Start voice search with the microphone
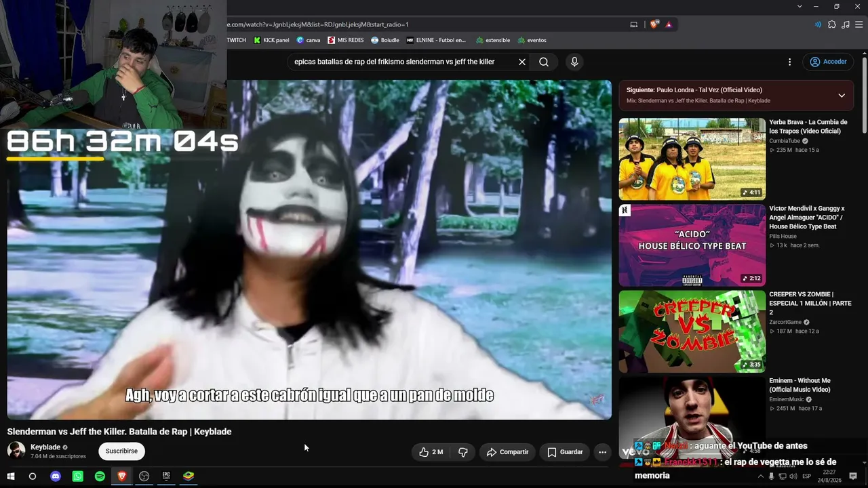Image resolution: width=868 pixels, height=488 pixels. pos(574,62)
